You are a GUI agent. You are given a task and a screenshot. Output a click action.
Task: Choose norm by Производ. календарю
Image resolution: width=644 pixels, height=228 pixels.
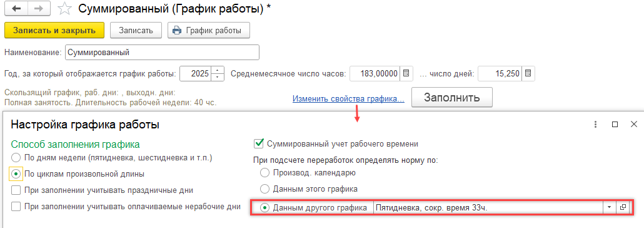click(265, 173)
